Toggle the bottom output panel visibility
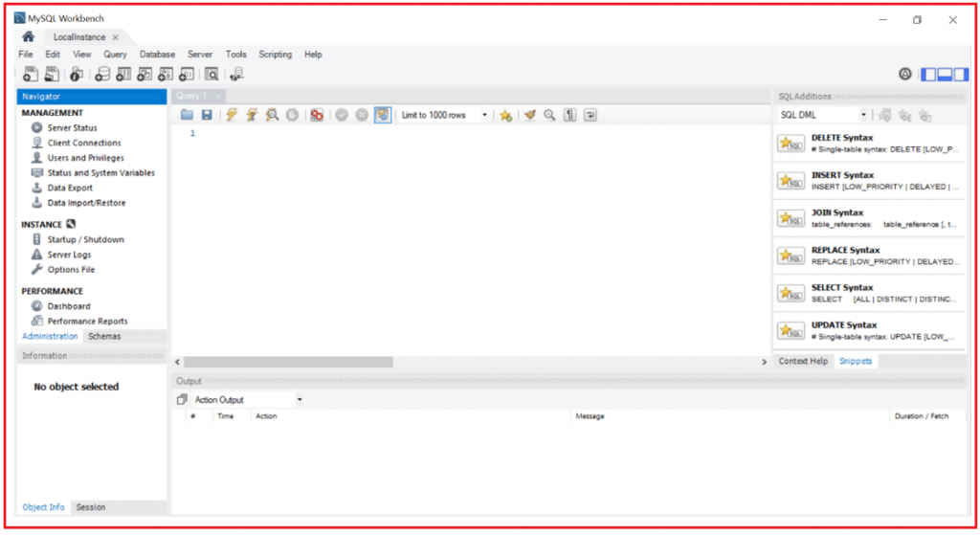Viewport: 980px width, 535px height. pyautogui.click(x=945, y=75)
